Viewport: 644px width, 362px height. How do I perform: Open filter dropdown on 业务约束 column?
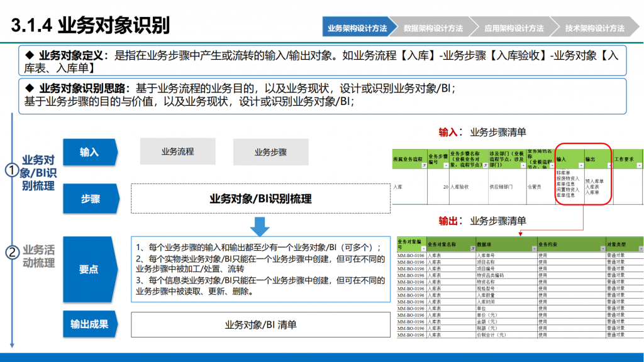point(602,249)
